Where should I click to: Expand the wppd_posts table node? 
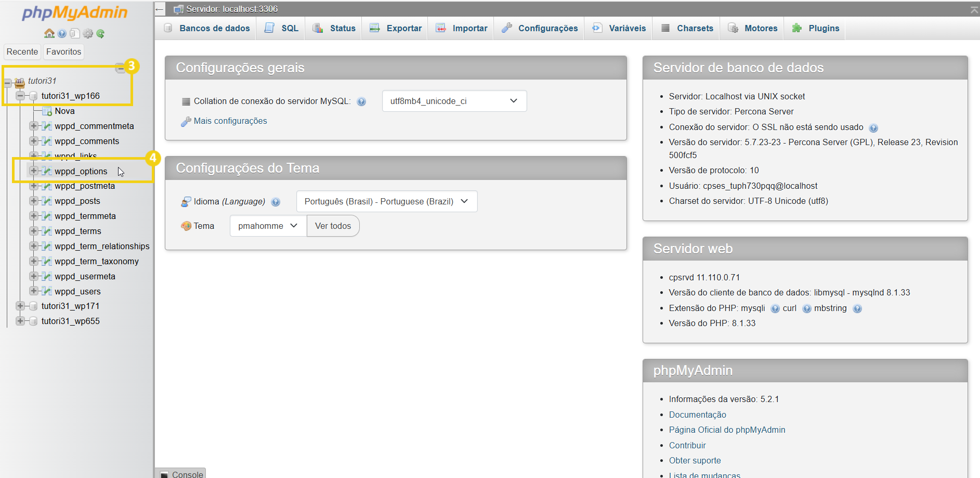point(34,201)
